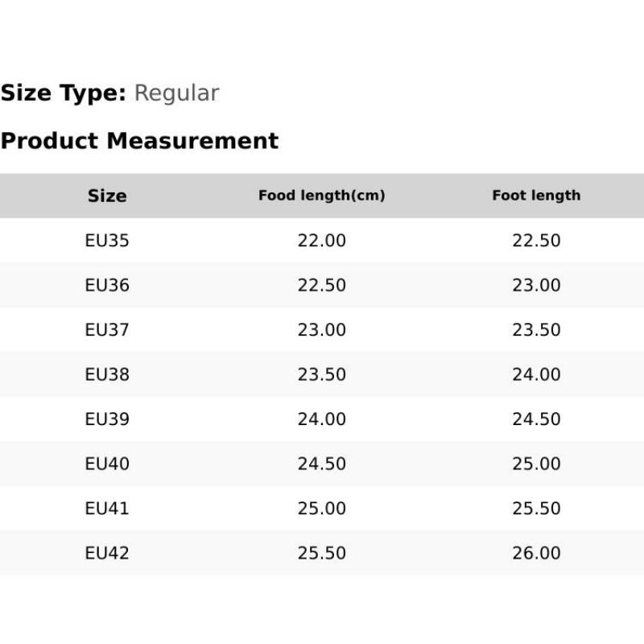Viewport: 644px width, 644px height.
Task: Select the EU35 size cell
Action: pyautogui.click(x=107, y=241)
